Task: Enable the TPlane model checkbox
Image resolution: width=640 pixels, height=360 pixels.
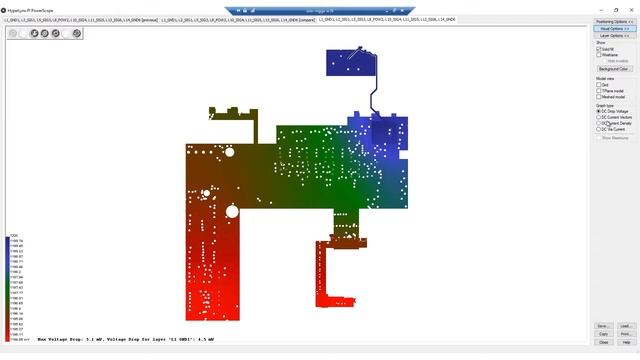Action: tap(599, 91)
